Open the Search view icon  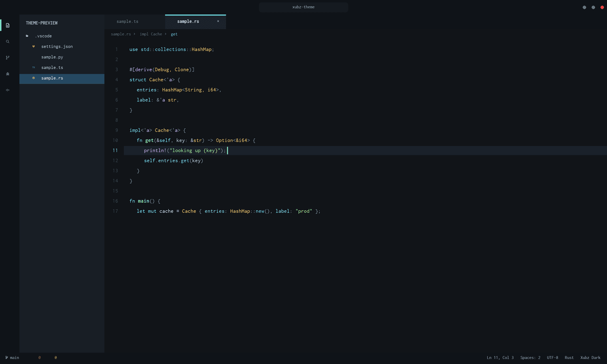pos(8,42)
